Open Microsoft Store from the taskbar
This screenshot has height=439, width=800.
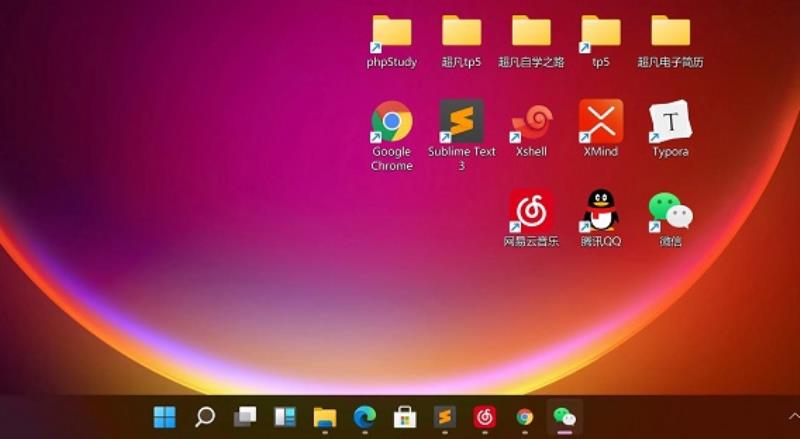405,417
